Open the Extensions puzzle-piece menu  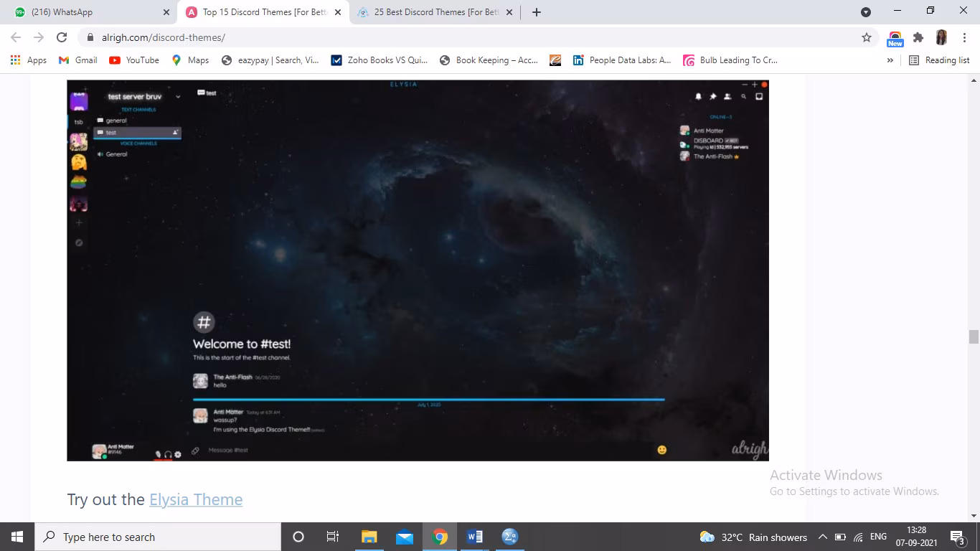pyautogui.click(x=918, y=37)
